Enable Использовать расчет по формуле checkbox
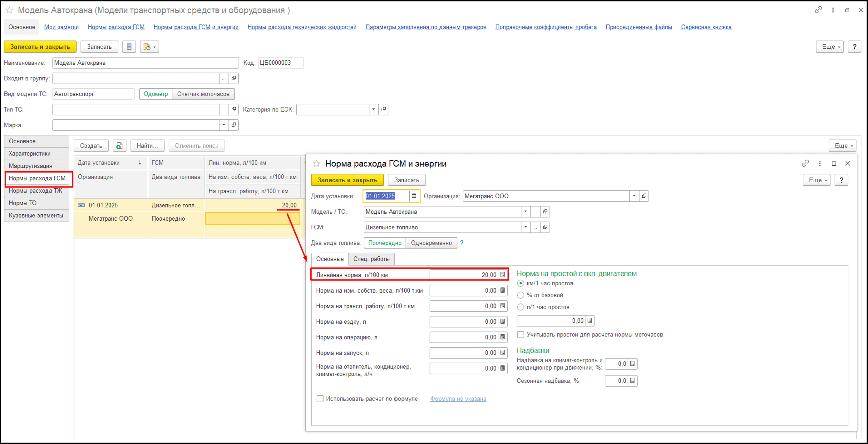This screenshot has width=868, height=444. coord(320,399)
